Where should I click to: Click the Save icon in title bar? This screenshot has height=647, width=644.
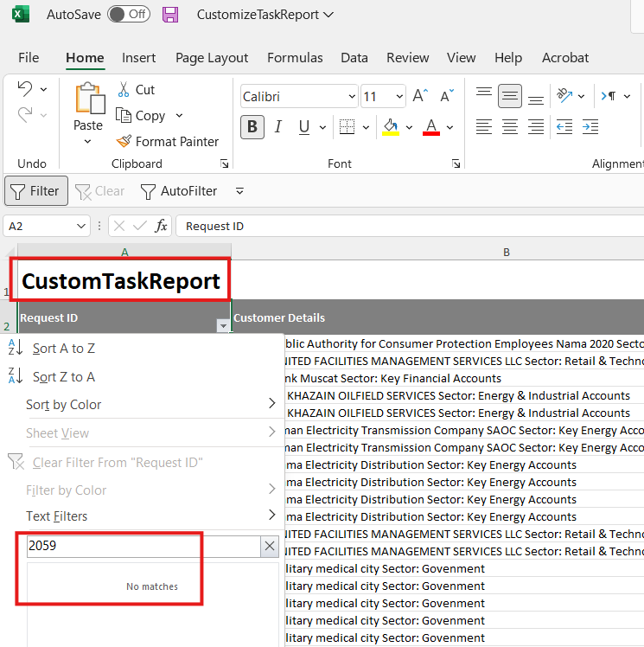(x=170, y=15)
